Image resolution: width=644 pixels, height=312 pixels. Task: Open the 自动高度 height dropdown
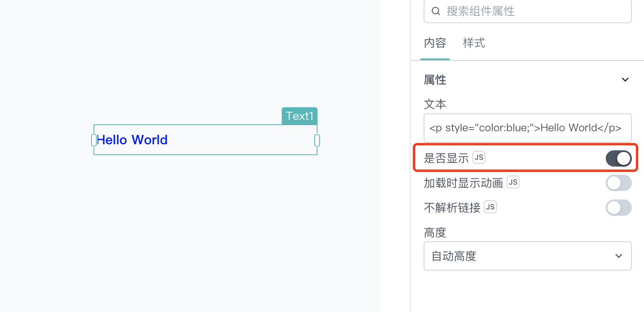528,256
